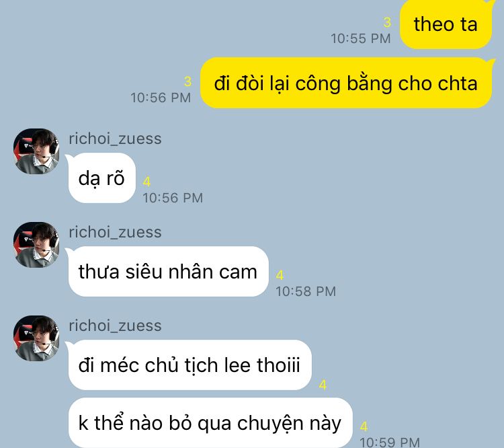Tap the 10:58 PM timestamp
Screen dimensions: 504x448
point(306,291)
